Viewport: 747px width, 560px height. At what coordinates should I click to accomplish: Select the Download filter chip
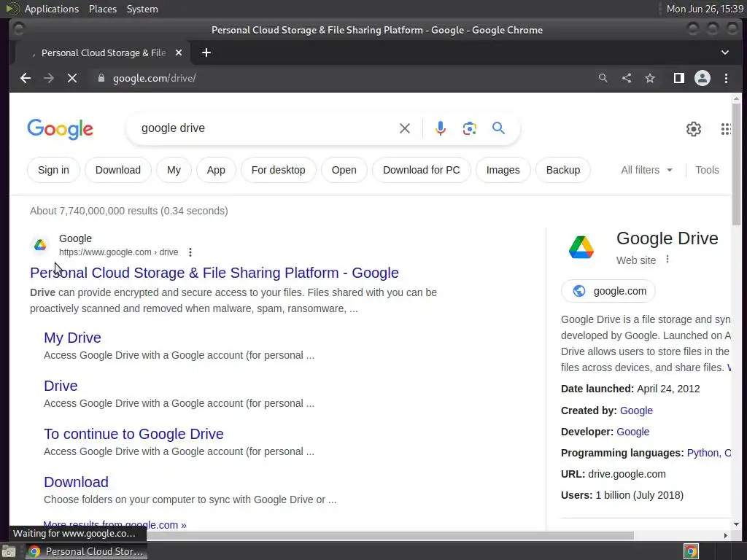(117, 170)
